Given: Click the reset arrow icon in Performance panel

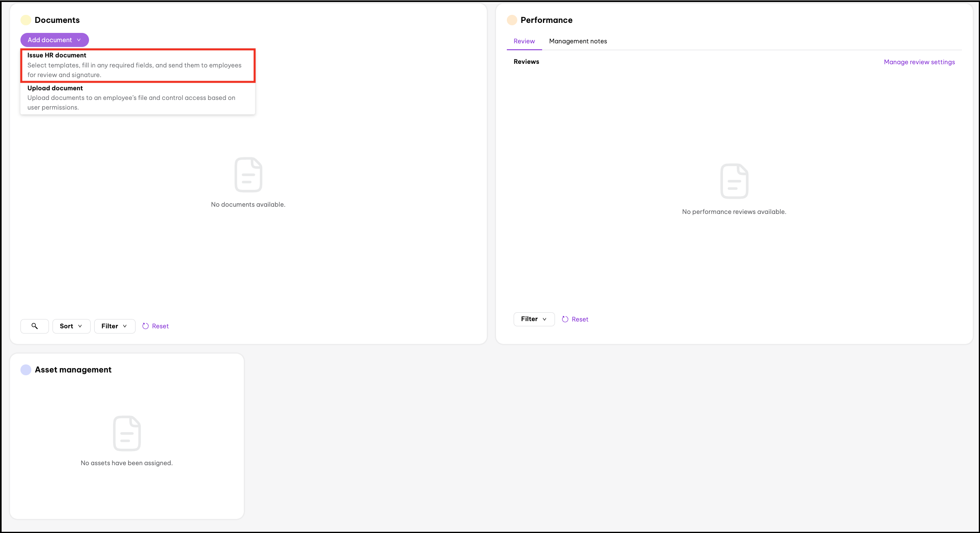Looking at the screenshot, I should (565, 319).
